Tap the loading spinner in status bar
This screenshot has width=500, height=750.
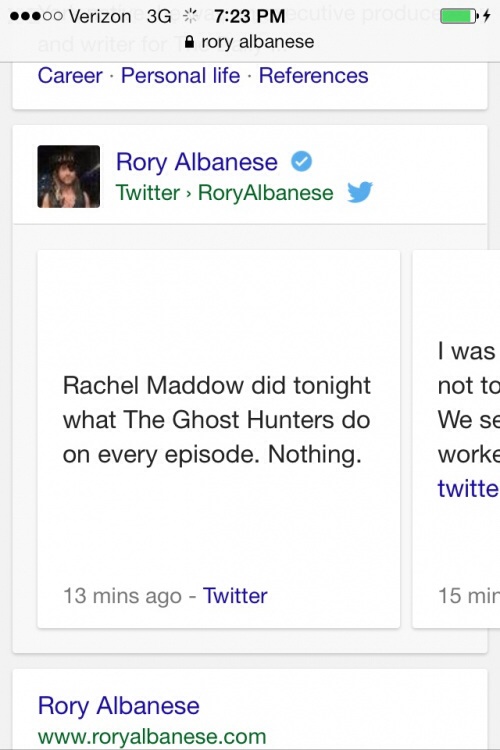[190, 17]
